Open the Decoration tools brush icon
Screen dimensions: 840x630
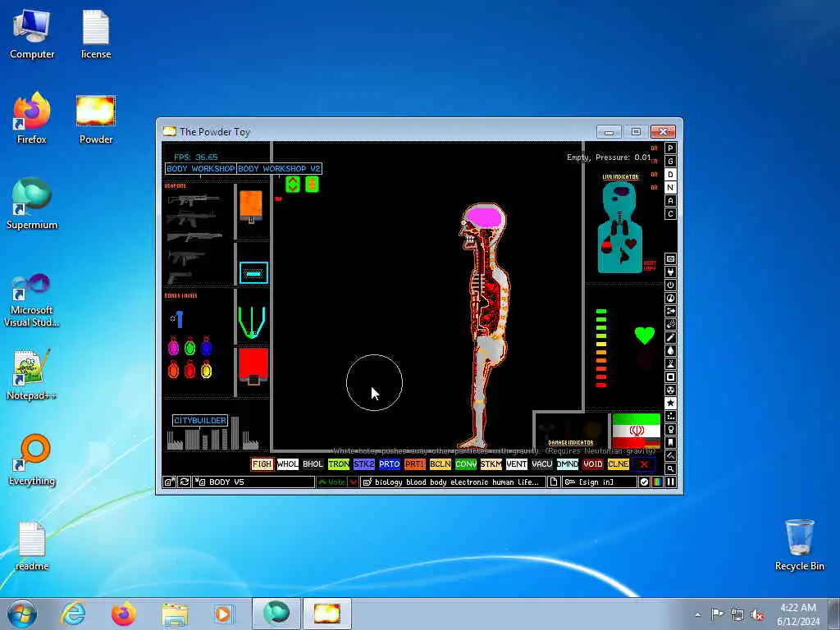[x=670, y=456]
